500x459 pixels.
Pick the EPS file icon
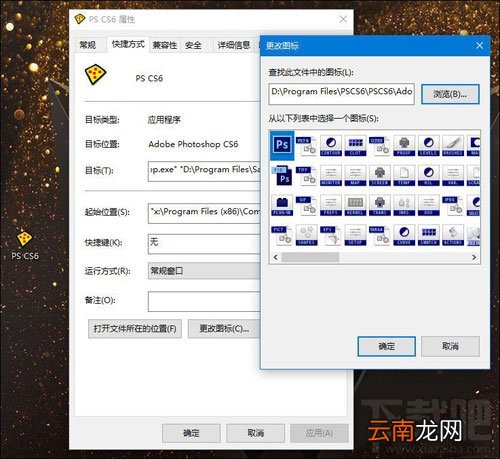click(x=331, y=235)
